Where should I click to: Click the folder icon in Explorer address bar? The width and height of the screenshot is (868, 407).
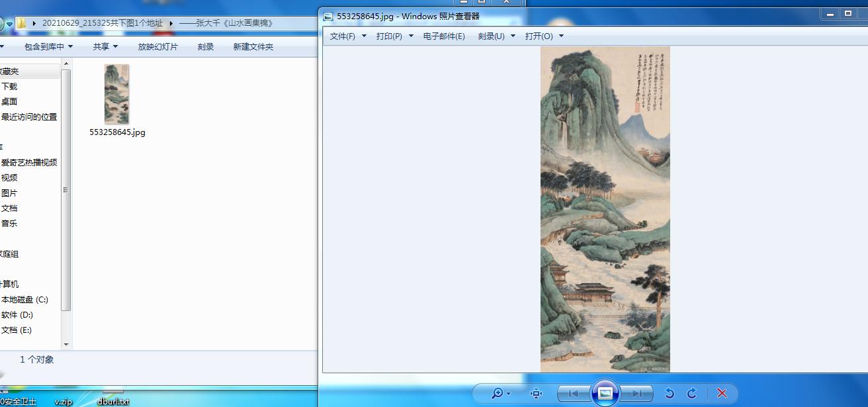click(x=22, y=23)
